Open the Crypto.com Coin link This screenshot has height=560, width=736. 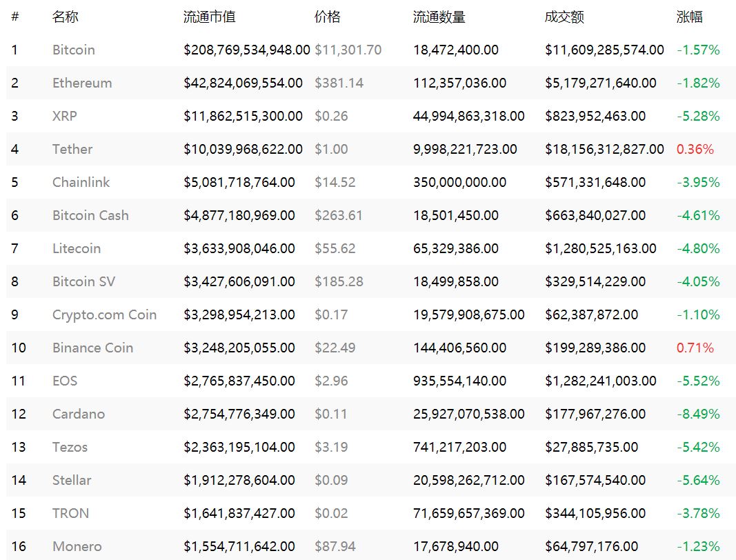tap(105, 314)
